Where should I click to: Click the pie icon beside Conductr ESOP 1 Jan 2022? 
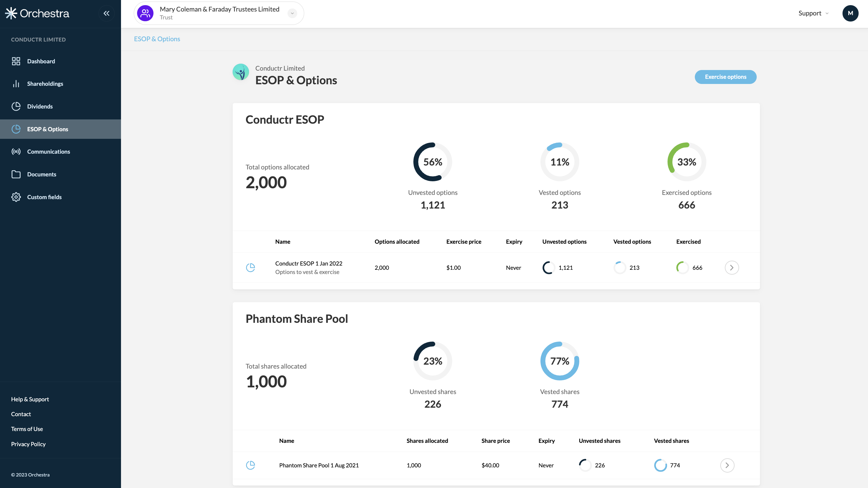[x=250, y=268]
